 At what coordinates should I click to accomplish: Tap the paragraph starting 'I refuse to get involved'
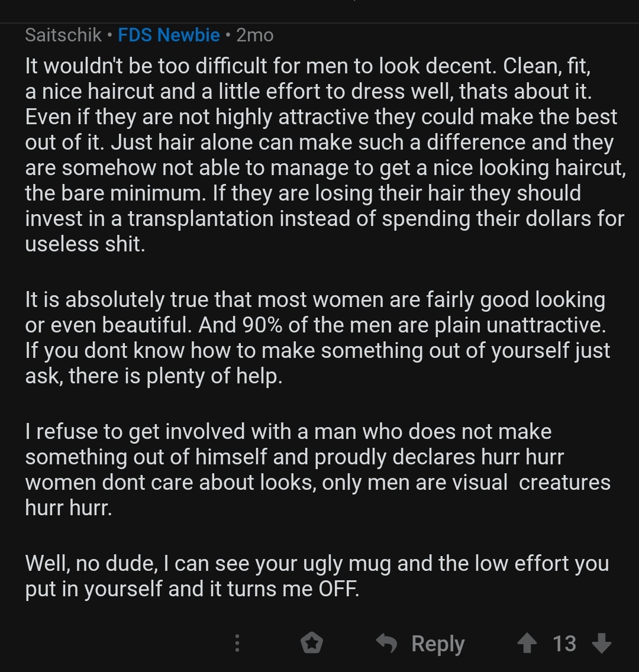click(x=318, y=469)
